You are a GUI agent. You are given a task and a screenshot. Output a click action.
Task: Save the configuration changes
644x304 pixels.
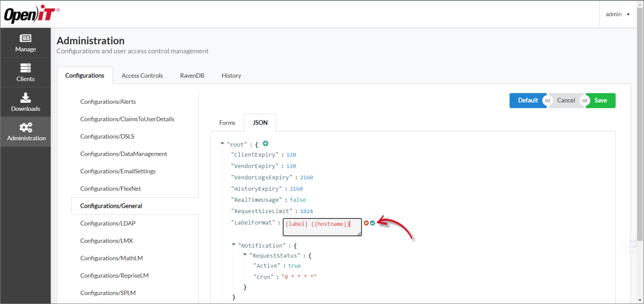pos(600,100)
